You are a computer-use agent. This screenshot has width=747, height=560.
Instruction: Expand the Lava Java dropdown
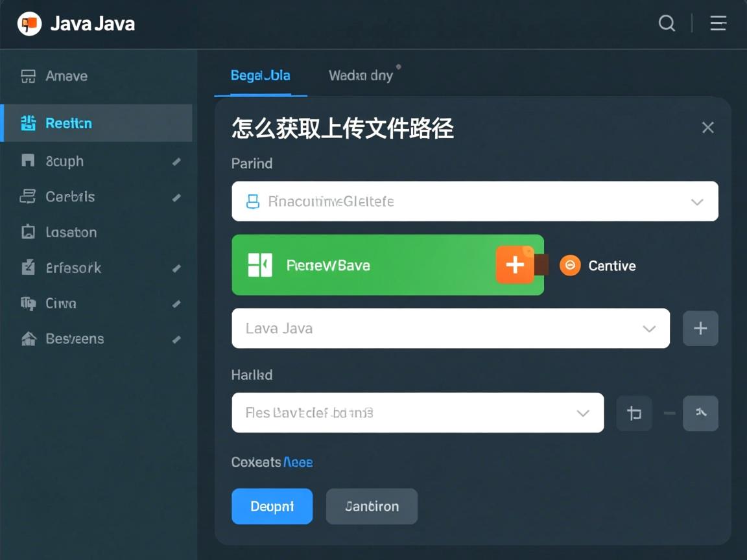point(649,329)
